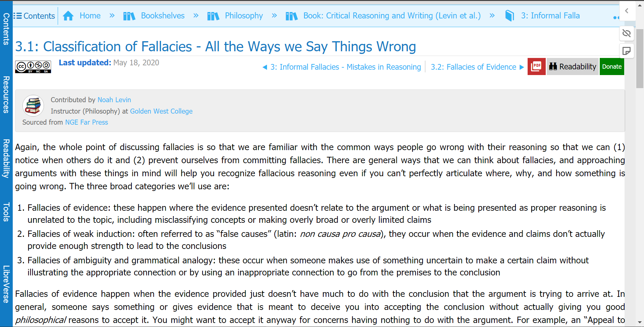Click the sticky note icon on right
This screenshot has width=644, height=327.
[x=626, y=51]
